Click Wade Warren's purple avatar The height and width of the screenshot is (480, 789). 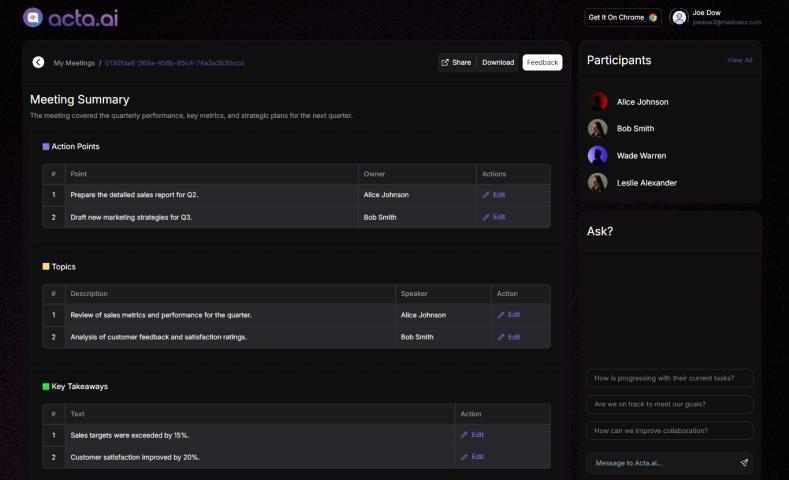(598, 155)
